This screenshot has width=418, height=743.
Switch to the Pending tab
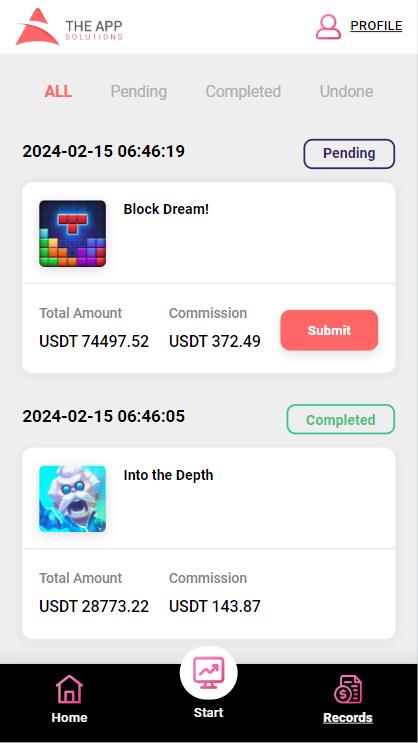(x=139, y=91)
